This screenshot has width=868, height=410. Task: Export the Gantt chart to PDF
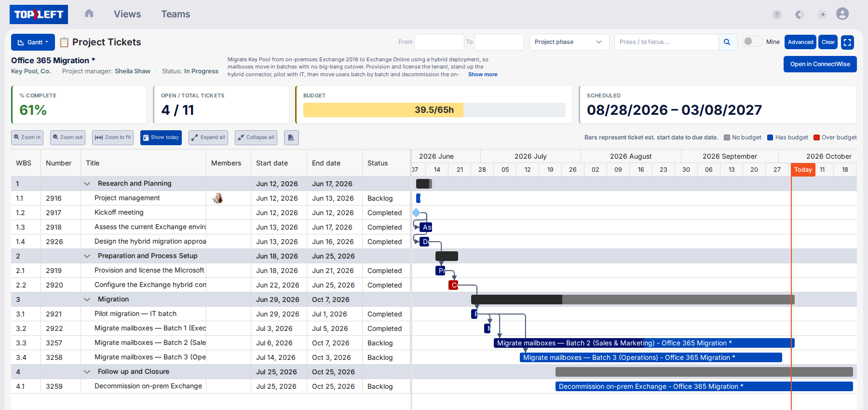pyautogui.click(x=291, y=137)
